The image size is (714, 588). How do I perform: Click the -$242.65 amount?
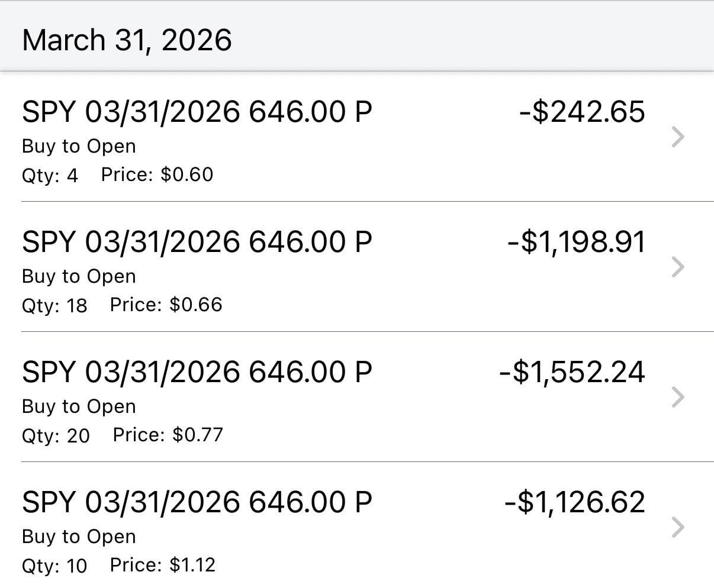[581, 112]
